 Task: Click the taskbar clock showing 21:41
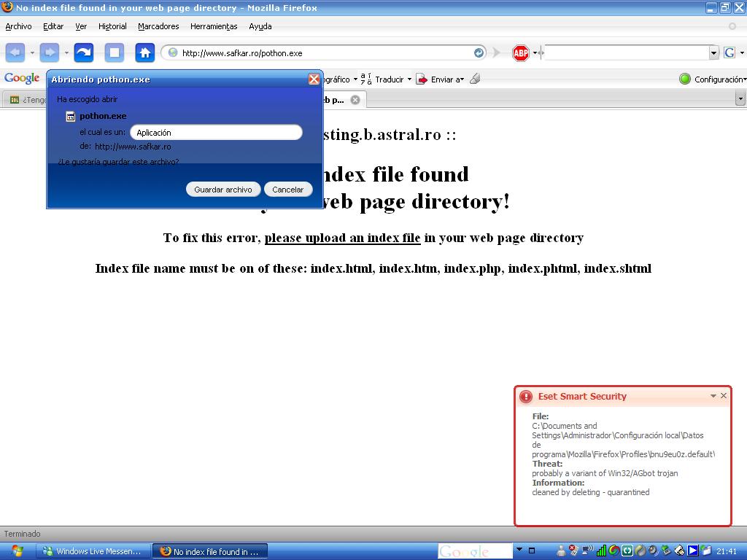[727, 551]
